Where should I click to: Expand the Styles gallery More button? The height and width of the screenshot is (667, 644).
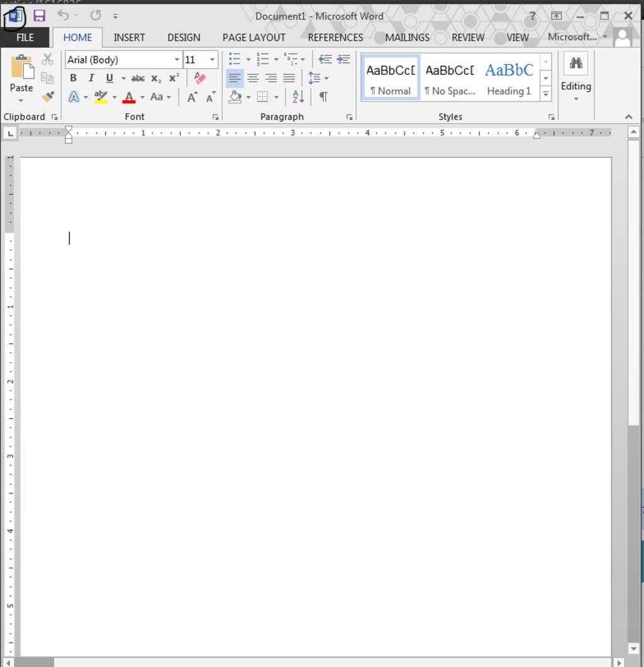(546, 94)
